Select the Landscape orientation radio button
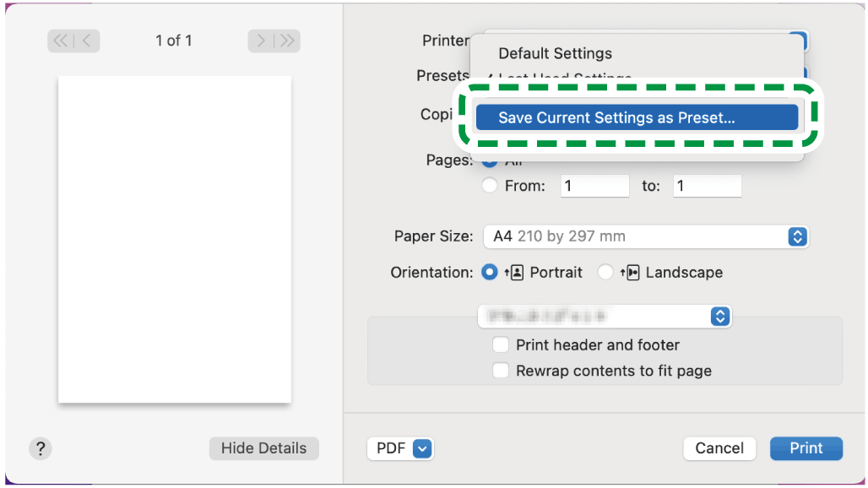Screen dimensions: 868x488 pos(605,273)
